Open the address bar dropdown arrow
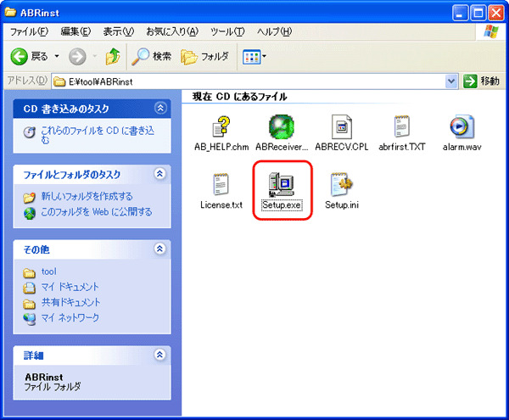509x420 pixels. coord(451,81)
